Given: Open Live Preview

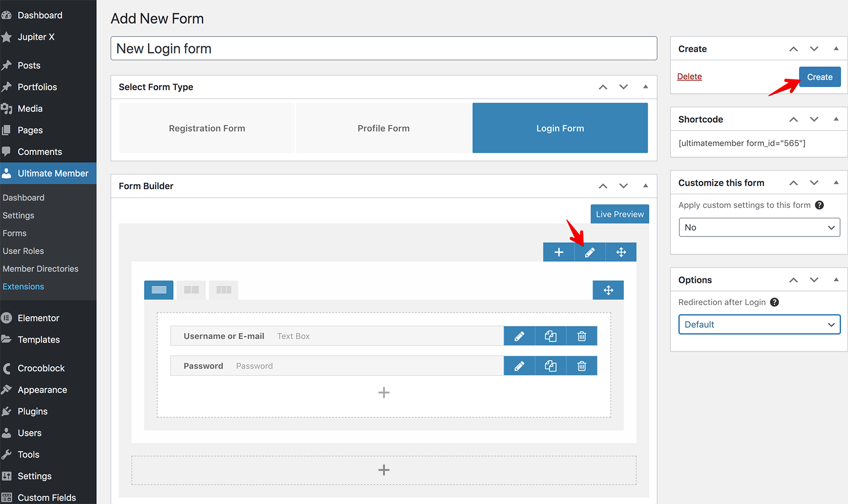Looking at the screenshot, I should pos(620,214).
